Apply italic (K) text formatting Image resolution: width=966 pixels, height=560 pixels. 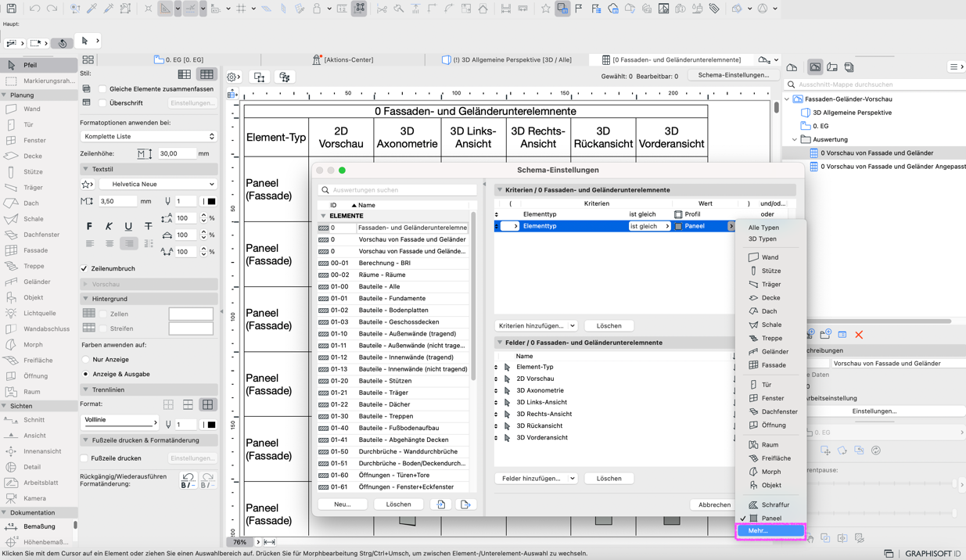pos(109,226)
